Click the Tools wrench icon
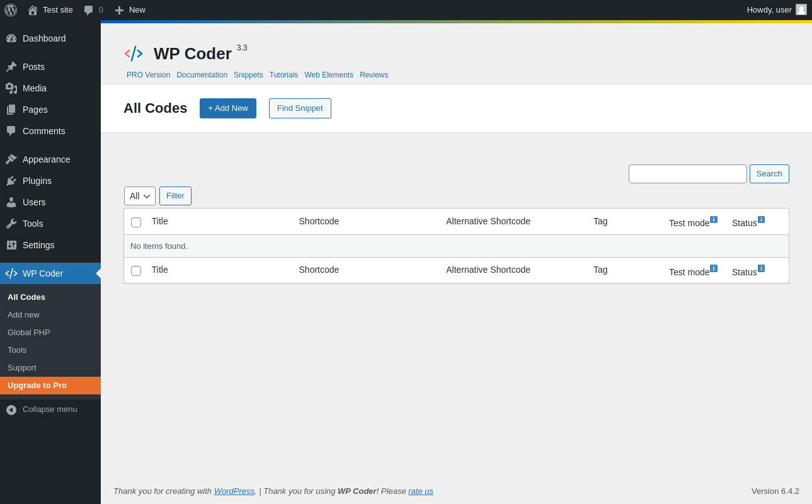Screen dimensions: 812x504 11,224
